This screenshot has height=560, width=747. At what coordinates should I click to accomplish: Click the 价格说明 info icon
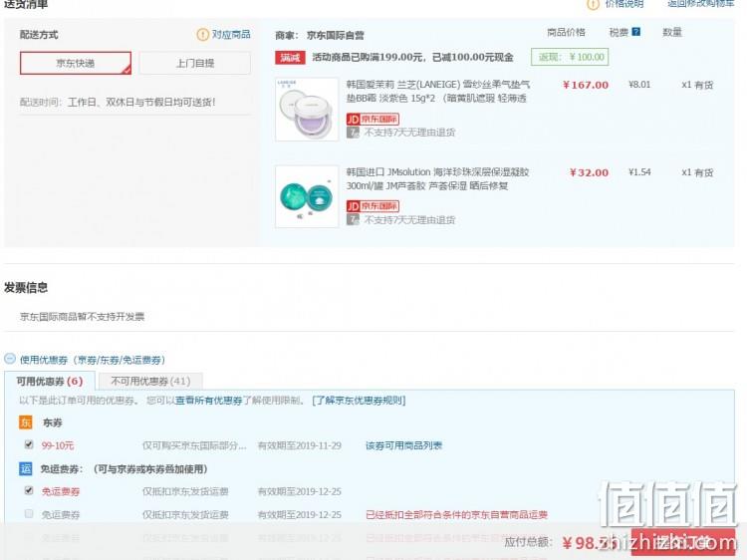click(x=593, y=4)
